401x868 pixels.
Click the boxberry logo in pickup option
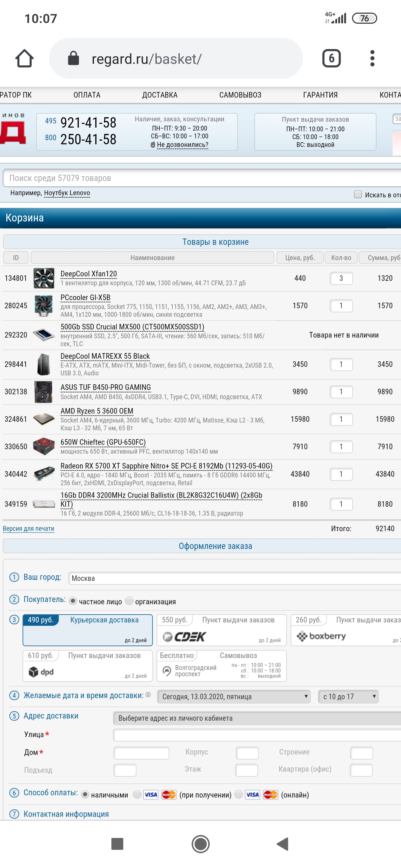[x=321, y=636]
